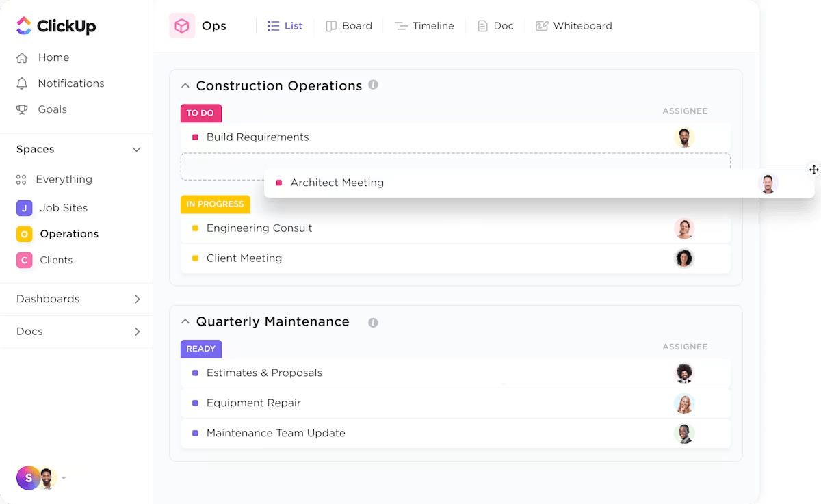Screen dimensions: 821x504
Task: Expand the Dashboards section
Action: [136, 299]
